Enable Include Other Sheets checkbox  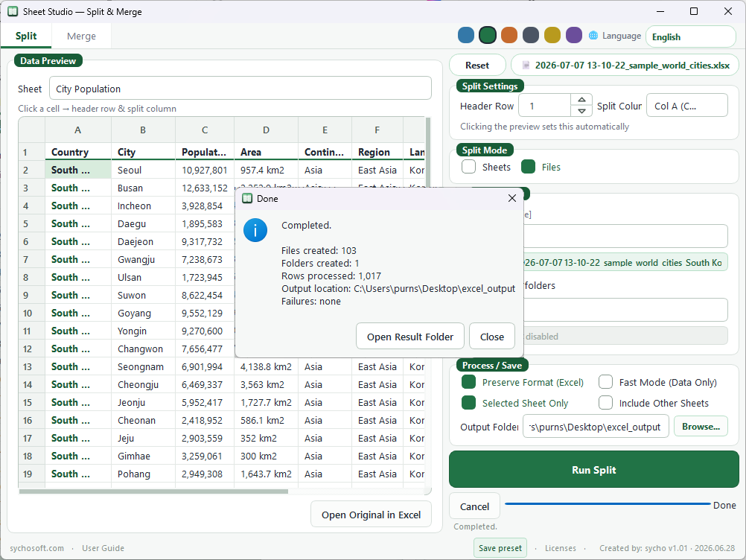605,403
